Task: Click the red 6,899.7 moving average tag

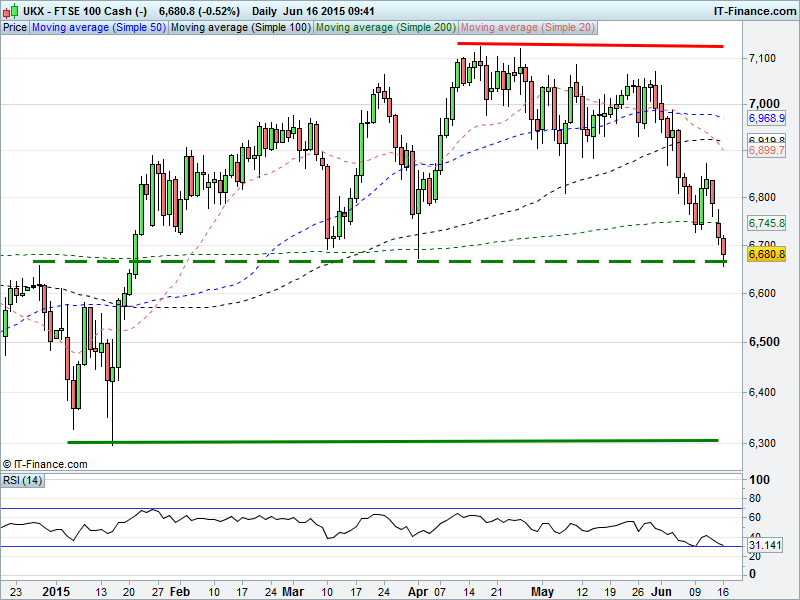Action: (x=767, y=150)
